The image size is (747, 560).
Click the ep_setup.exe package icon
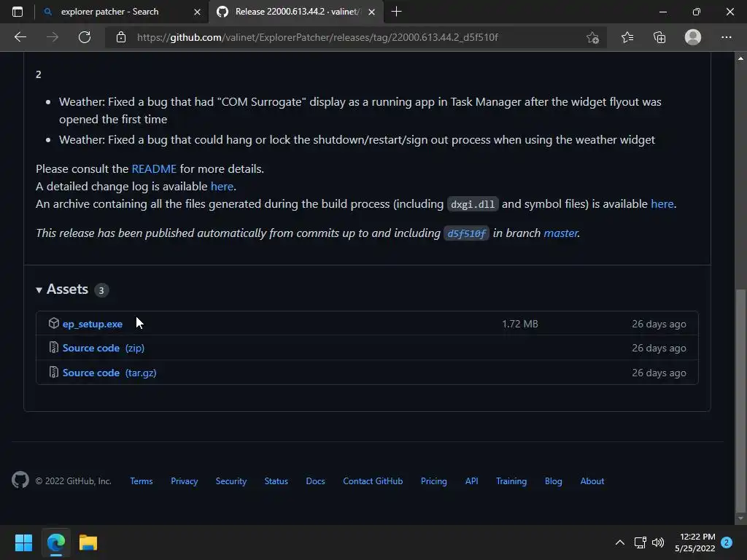point(54,323)
